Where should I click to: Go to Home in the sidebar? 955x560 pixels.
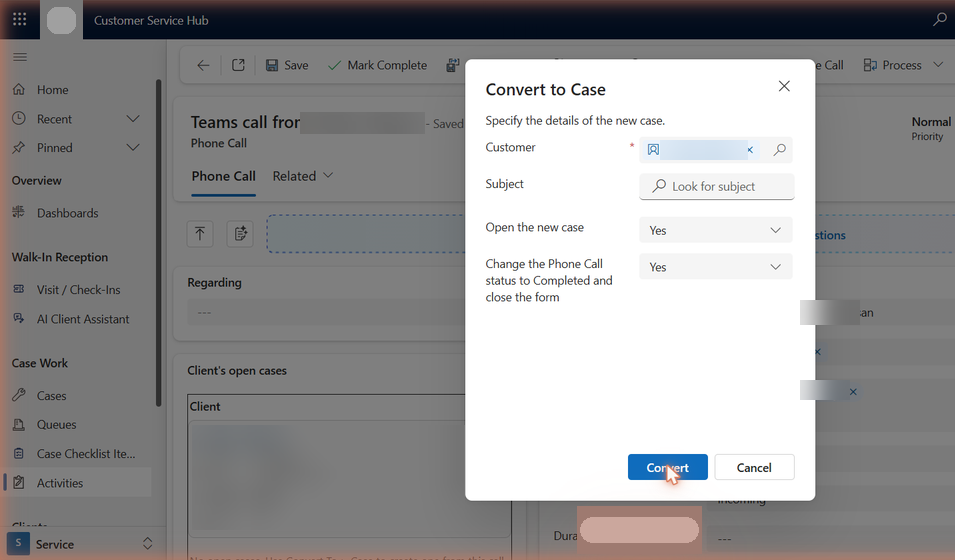point(52,90)
